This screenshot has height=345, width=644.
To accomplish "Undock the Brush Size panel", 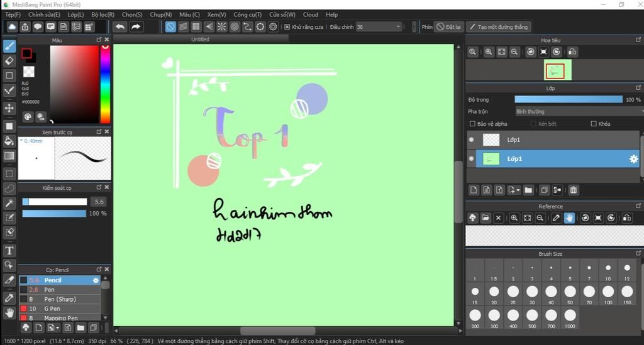I will 638,253.
